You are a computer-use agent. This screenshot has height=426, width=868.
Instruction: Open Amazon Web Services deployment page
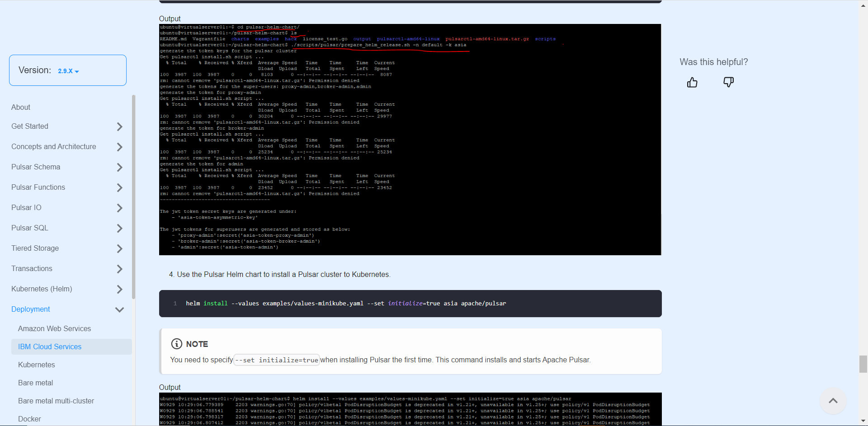(x=54, y=328)
